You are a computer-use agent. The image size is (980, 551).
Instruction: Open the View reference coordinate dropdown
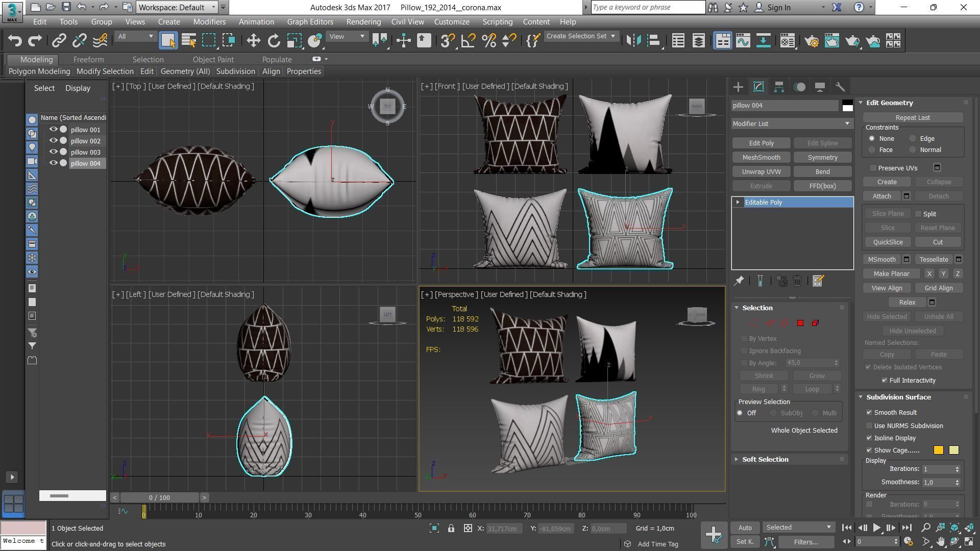click(x=347, y=36)
